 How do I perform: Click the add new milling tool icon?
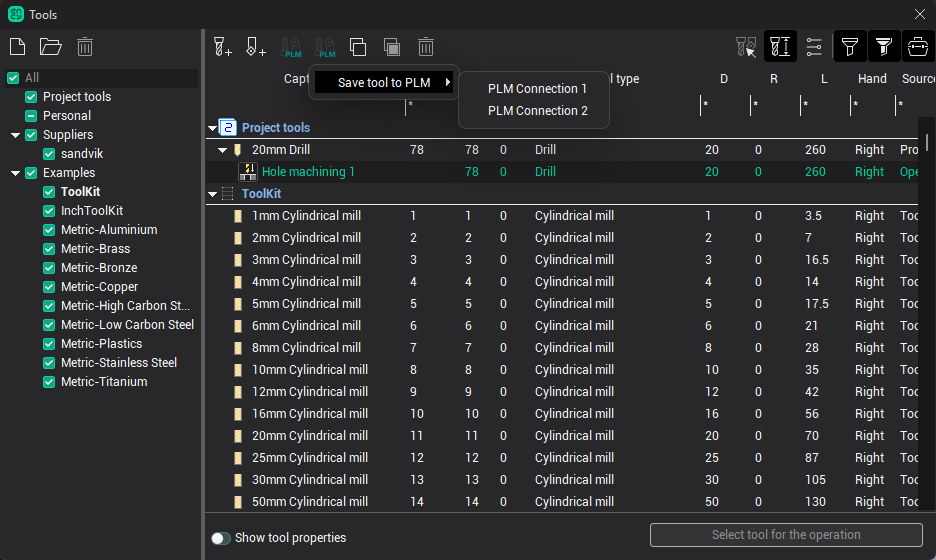click(x=222, y=46)
